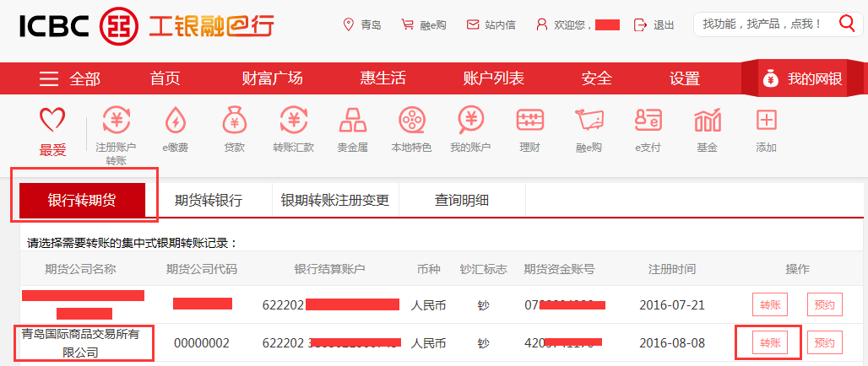Click the 青岛国际商品交易所有限公司 company name

[81, 342]
